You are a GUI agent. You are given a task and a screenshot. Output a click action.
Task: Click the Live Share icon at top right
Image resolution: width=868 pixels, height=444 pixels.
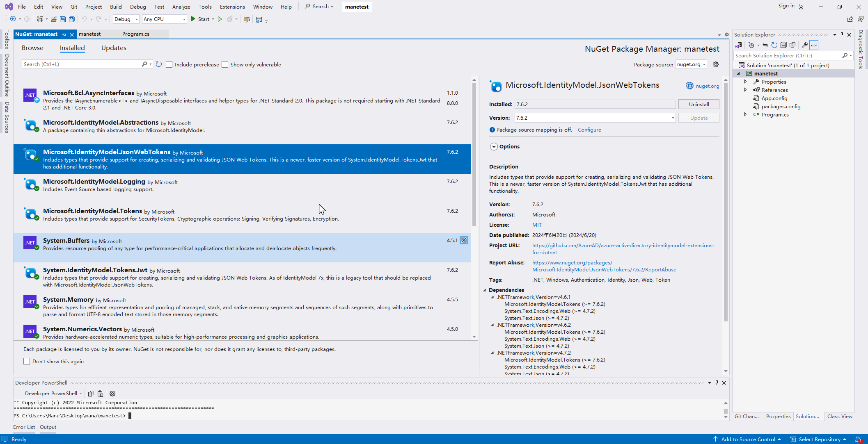[850, 19]
